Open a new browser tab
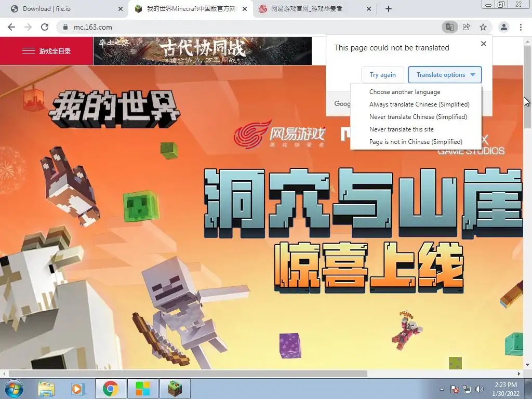The width and height of the screenshot is (532, 399). 389,9
